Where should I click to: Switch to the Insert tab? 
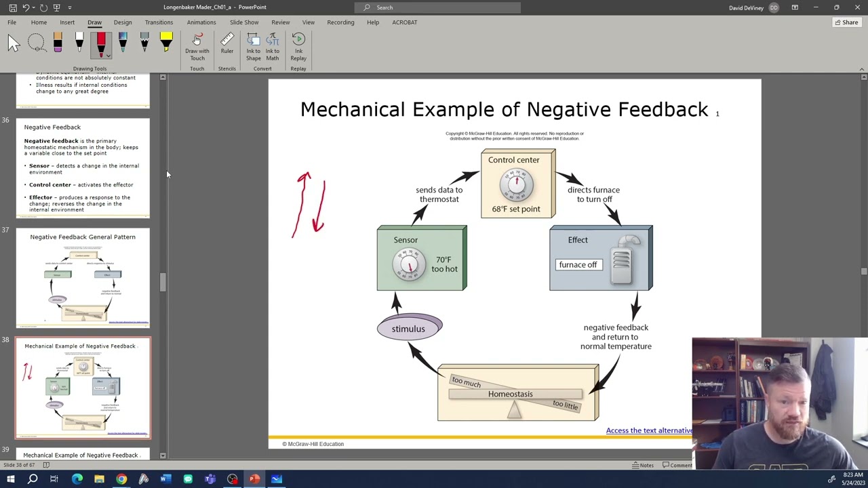click(x=67, y=22)
